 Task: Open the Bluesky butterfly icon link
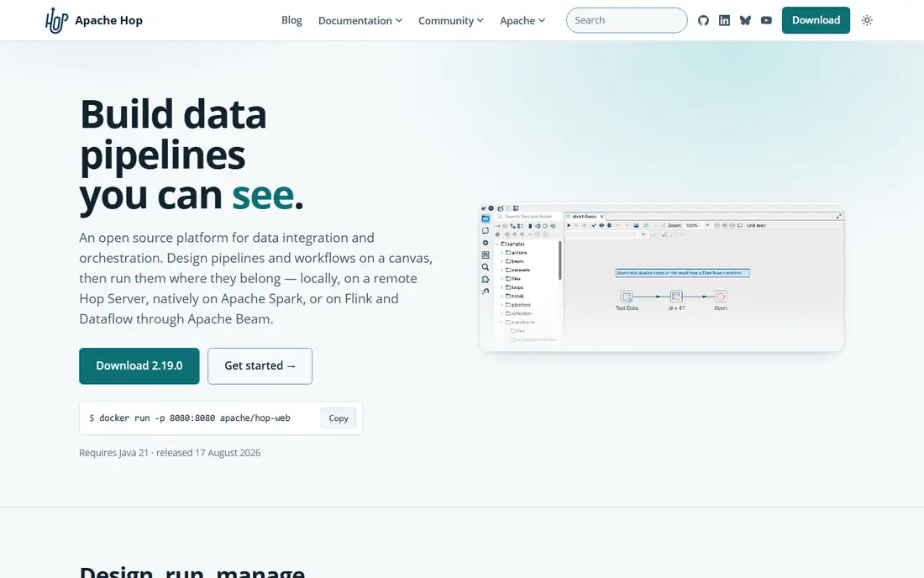click(x=745, y=21)
